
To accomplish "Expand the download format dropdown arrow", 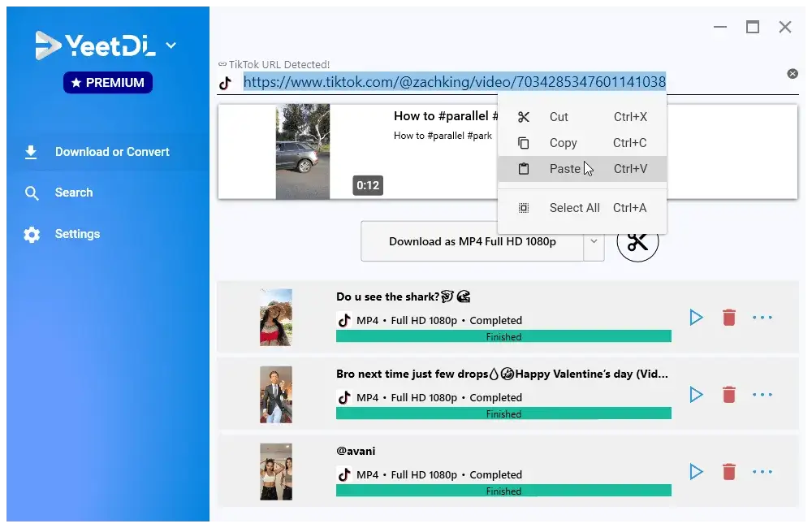I will tap(594, 241).
